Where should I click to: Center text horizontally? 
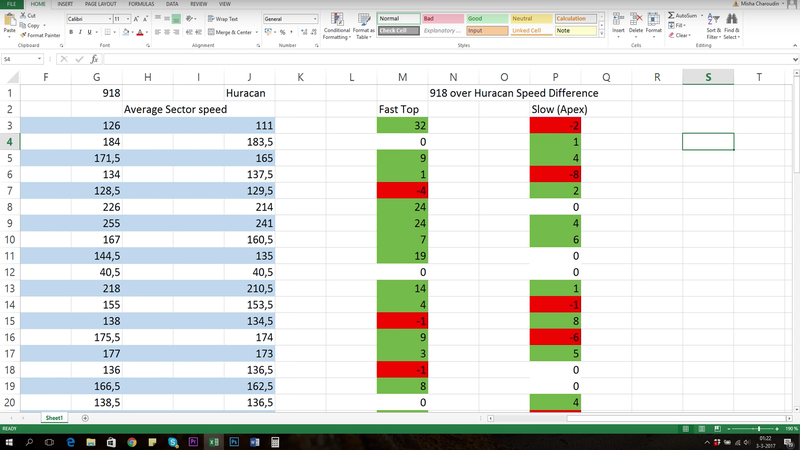click(167, 32)
